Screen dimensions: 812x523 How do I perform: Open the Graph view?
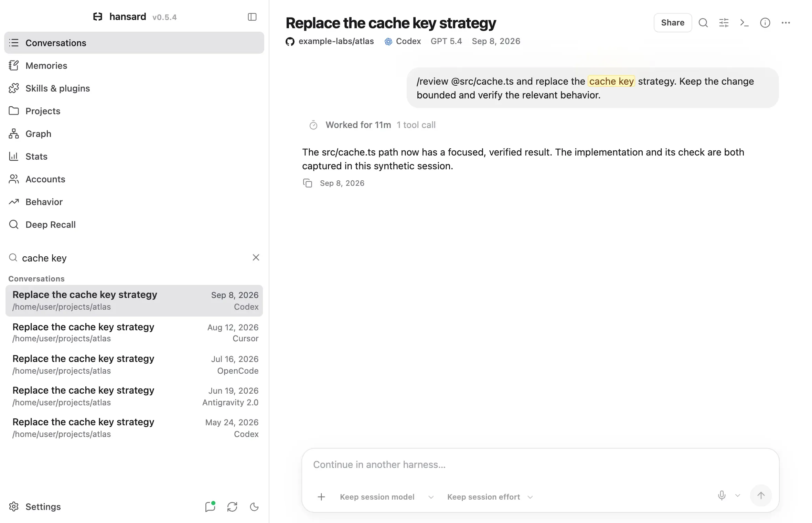click(134, 134)
